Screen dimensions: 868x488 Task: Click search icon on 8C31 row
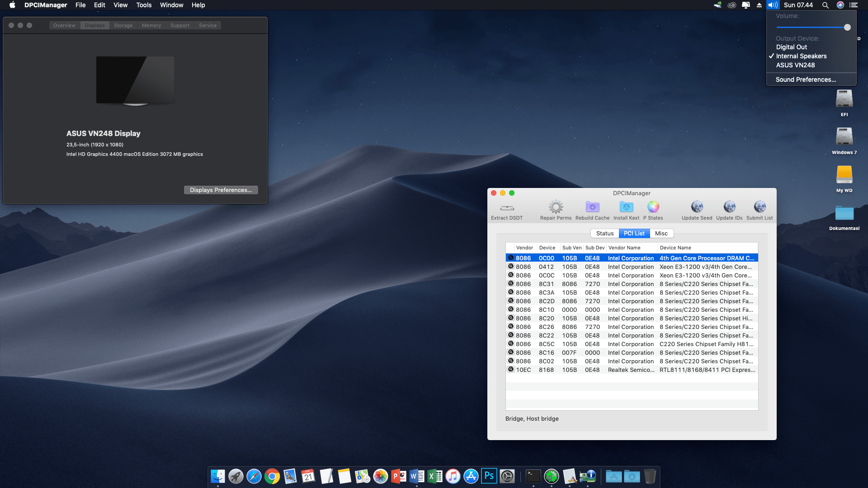click(x=511, y=284)
